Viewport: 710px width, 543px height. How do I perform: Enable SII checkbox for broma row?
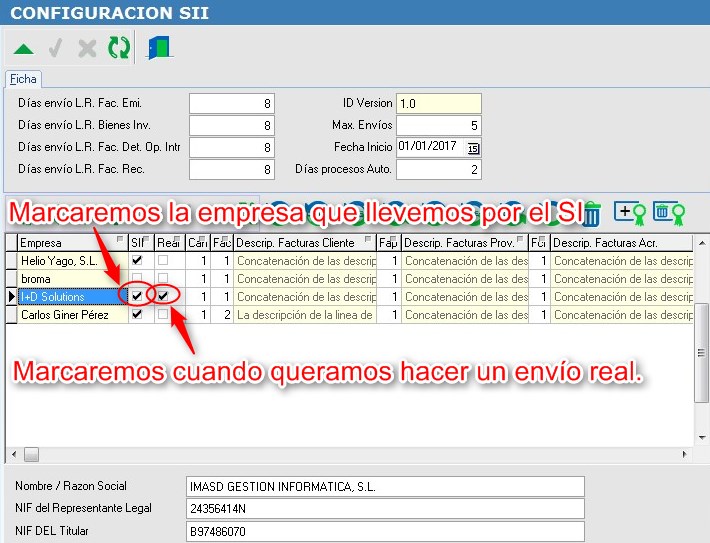(x=137, y=278)
